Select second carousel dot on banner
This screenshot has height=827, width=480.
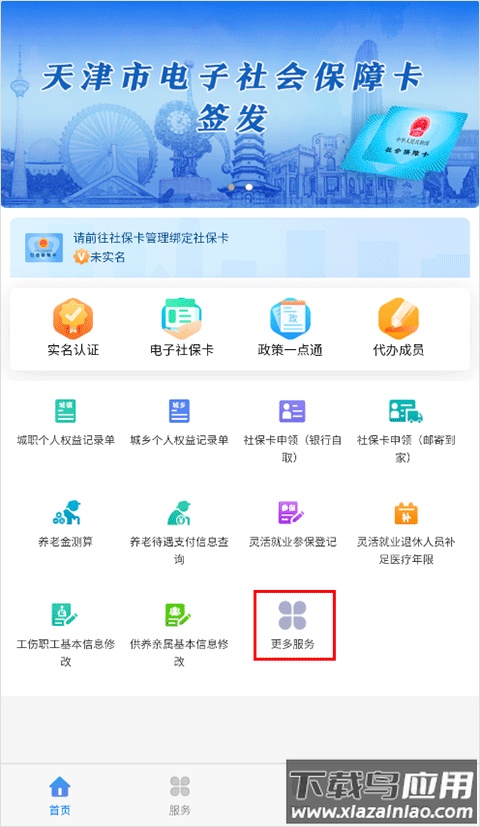pos(249,187)
